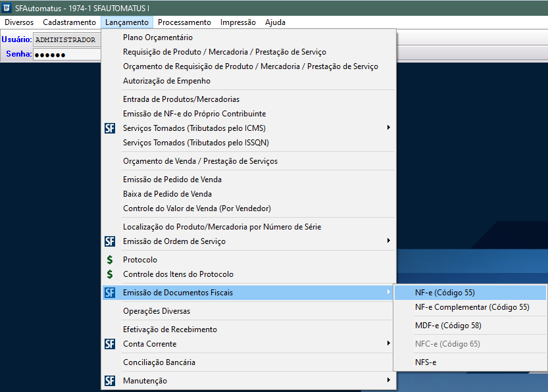Click dollar icon beside Controle dos Itens do Protocolo
This screenshot has height=392, width=548.
click(110, 274)
